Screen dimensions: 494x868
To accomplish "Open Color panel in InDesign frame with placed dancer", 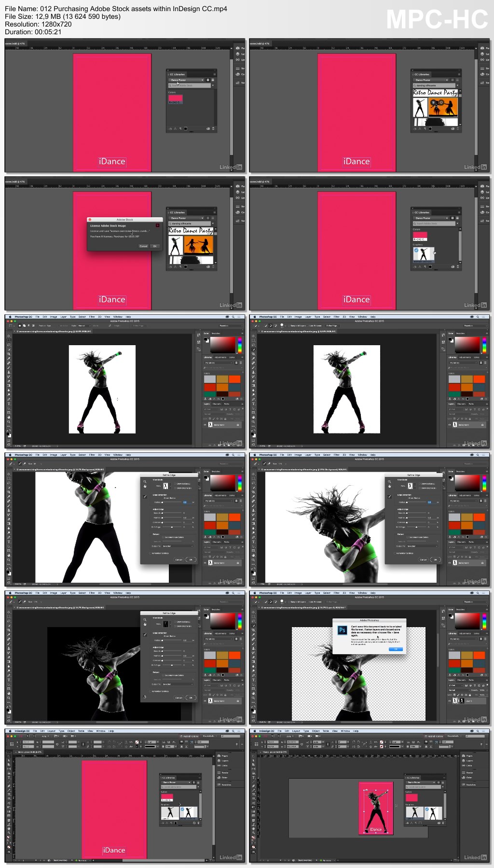I will (467, 777).
